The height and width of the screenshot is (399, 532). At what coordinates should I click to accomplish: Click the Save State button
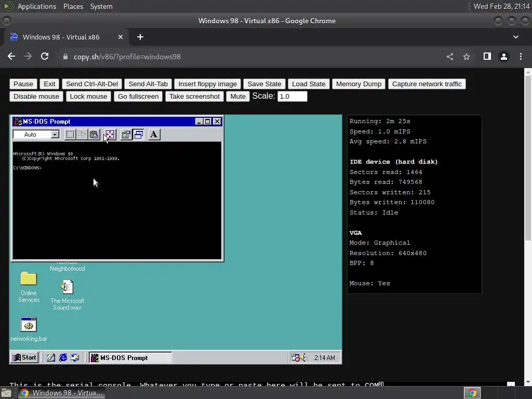point(264,84)
